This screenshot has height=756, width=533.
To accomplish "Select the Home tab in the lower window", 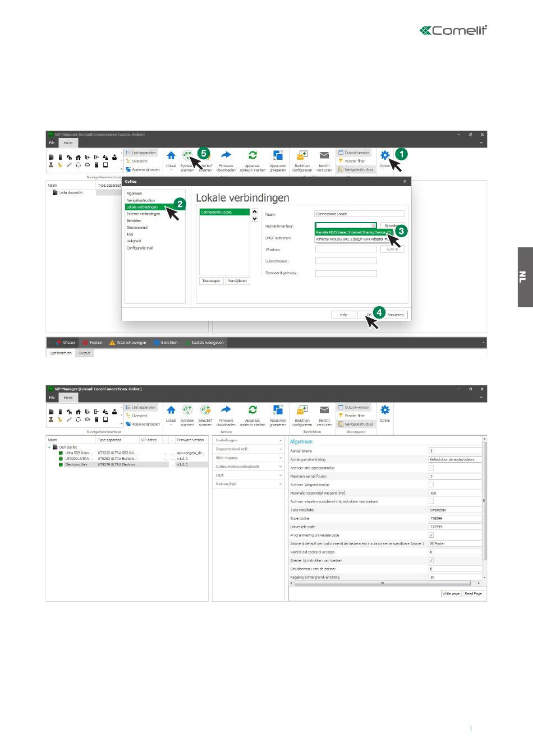I will pos(68,398).
